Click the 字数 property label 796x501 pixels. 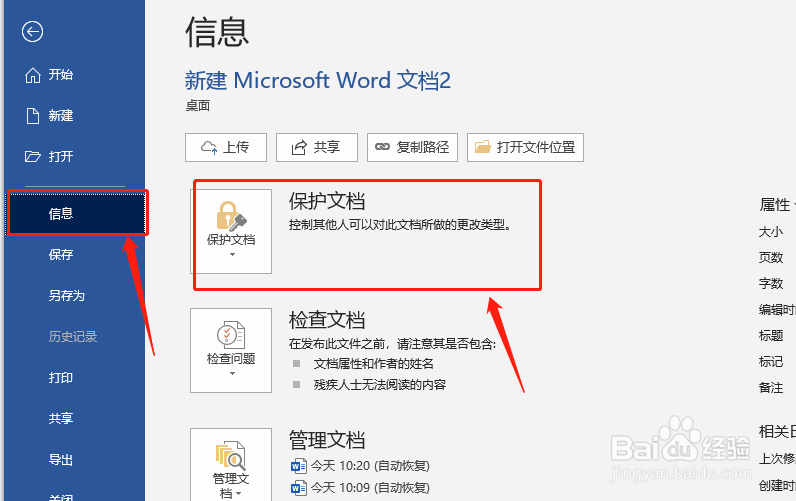coord(771,284)
